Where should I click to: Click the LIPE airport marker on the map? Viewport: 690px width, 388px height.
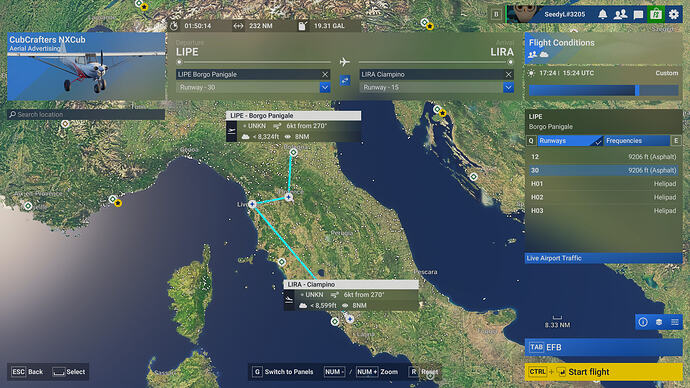[x=294, y=152]
